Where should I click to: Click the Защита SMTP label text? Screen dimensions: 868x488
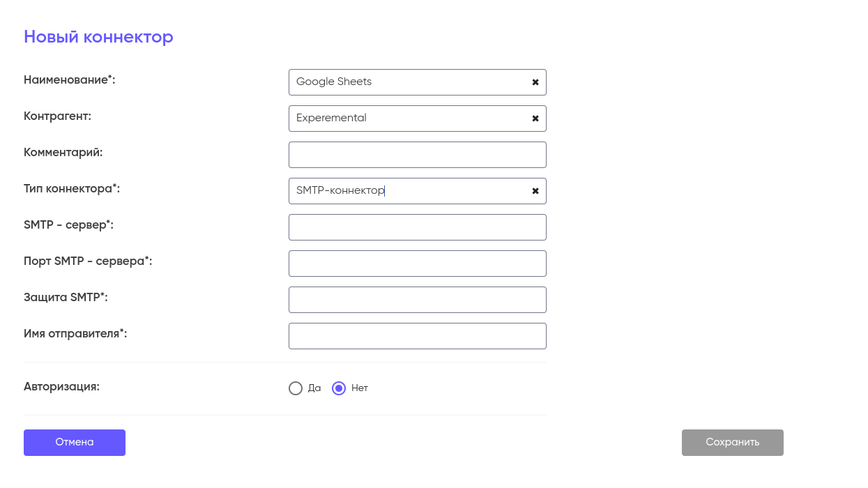coord(66,297)
